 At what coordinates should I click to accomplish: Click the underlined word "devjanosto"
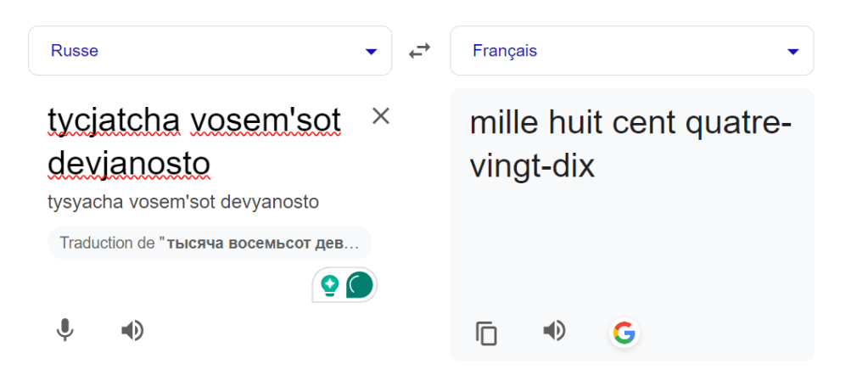pos(129,163)
